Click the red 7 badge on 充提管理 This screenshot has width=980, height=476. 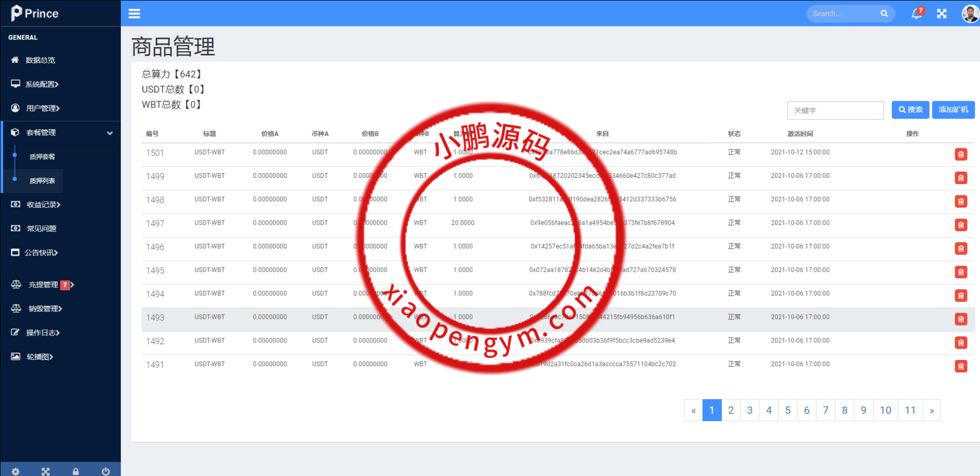(65, 285)
